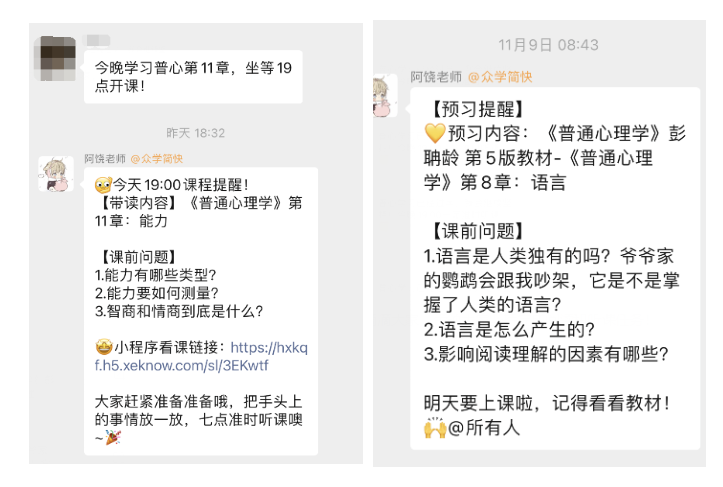Tap the pixelated avatar in left chat
723x487 pixels.
click(55, 58)
